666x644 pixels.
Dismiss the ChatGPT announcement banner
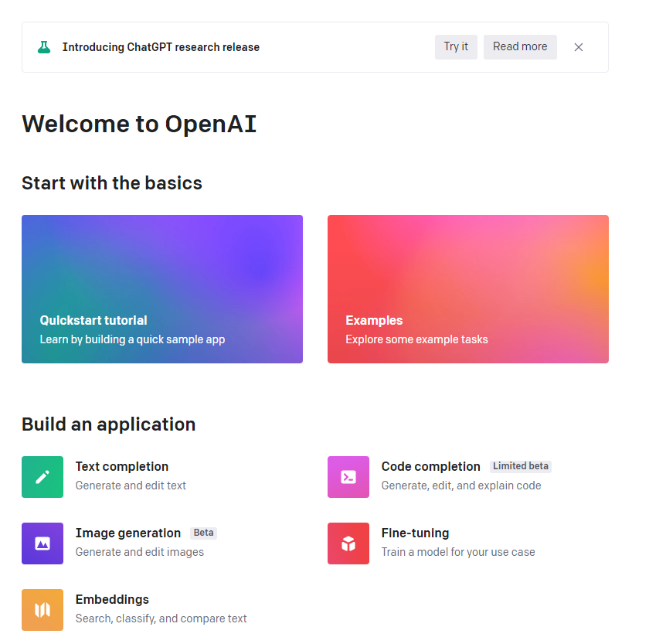click(579, 47)
